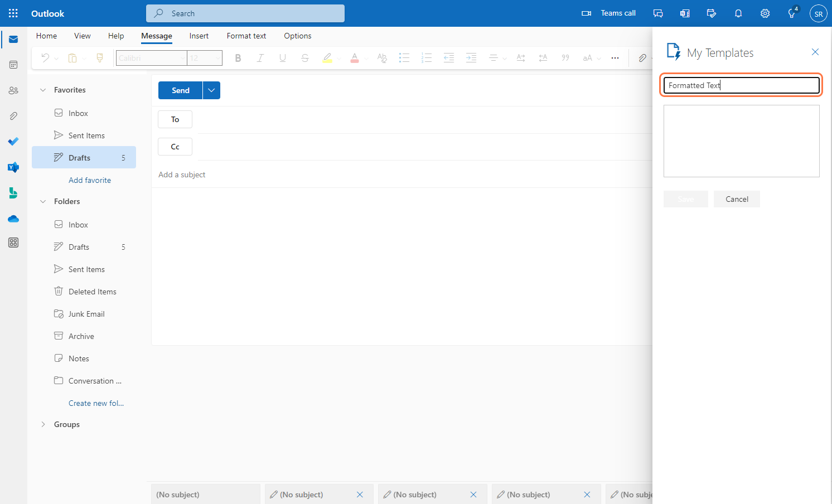832x504 pixels.
Task: Toggle bulleted list
Action: click(x=404, y=57)
